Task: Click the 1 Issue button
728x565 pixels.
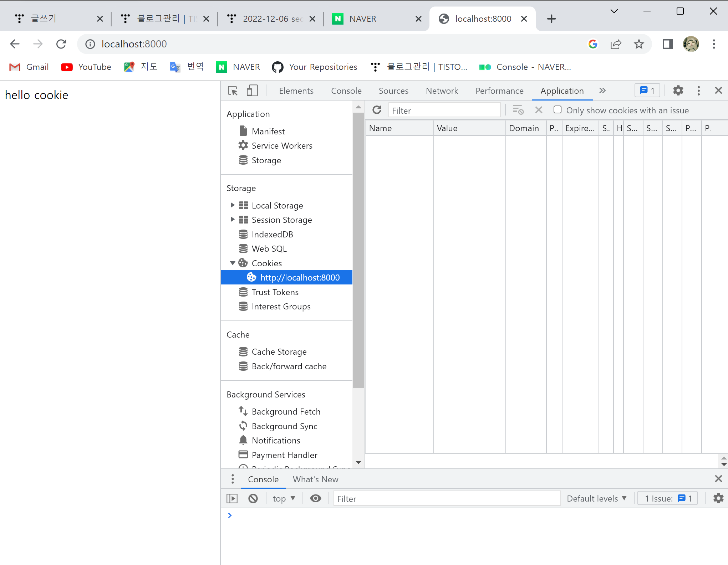Action: point(668,498)
